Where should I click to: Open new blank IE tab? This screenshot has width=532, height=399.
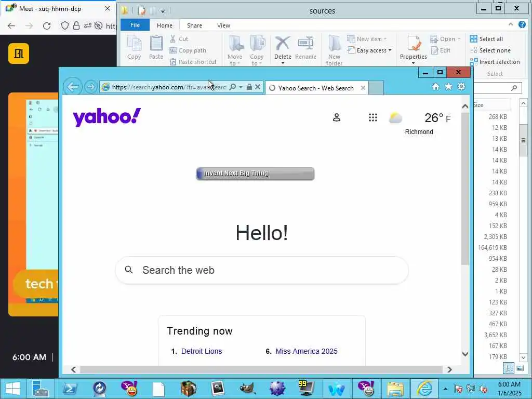(376, 88)
